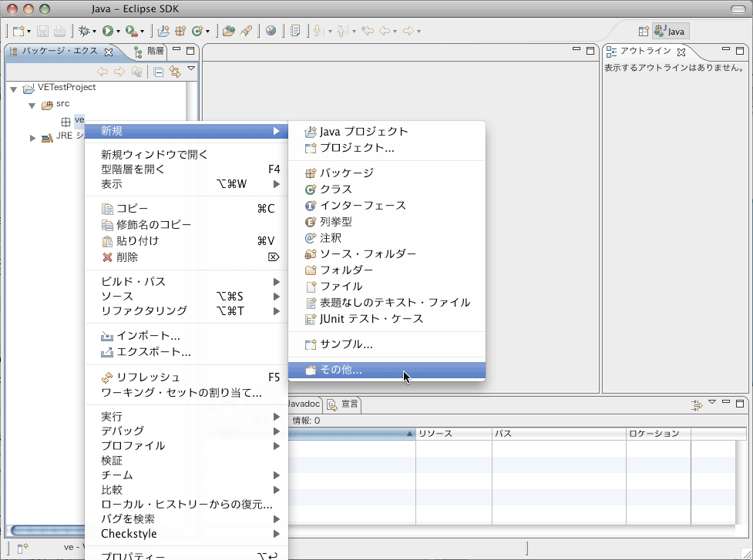Click the green Run icon

108,31
